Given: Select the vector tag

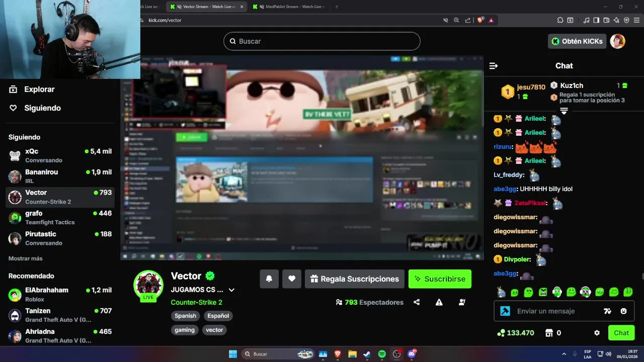Looking at the screenshot, I should [x=214, y=330].
